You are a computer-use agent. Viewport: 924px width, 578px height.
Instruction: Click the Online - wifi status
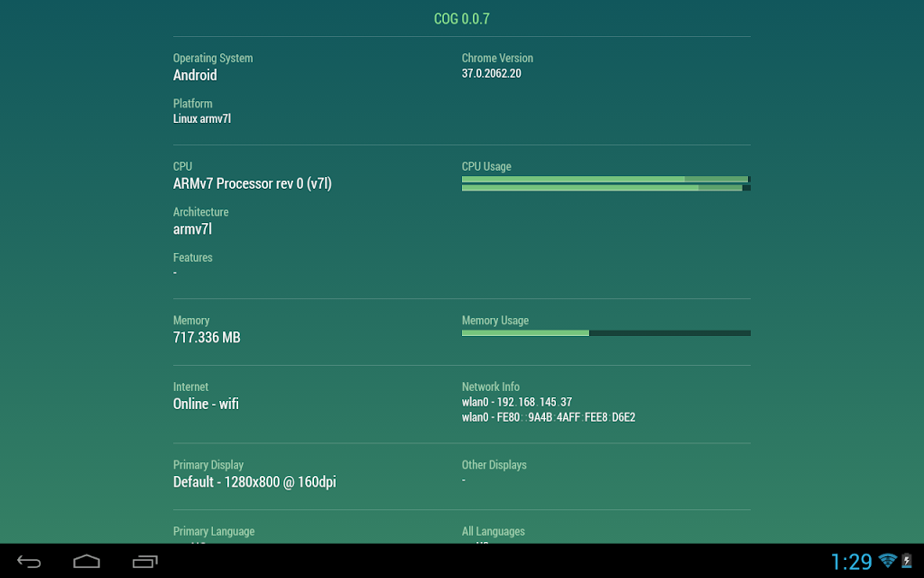pos(206,404)
